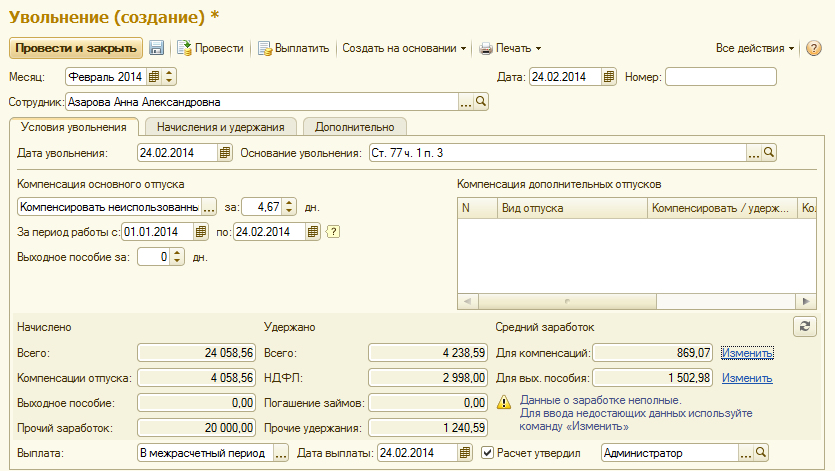Click the Номер input field

point(720,76)
